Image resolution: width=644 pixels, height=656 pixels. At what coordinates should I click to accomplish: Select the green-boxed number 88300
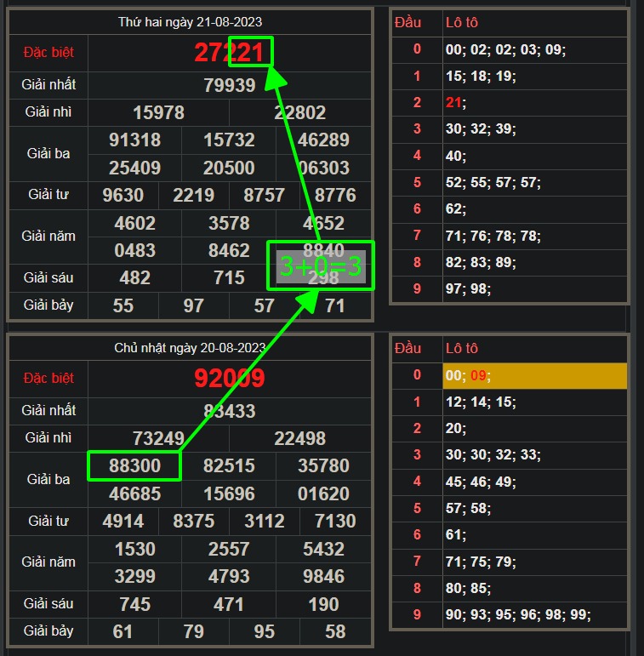point(135,466)
